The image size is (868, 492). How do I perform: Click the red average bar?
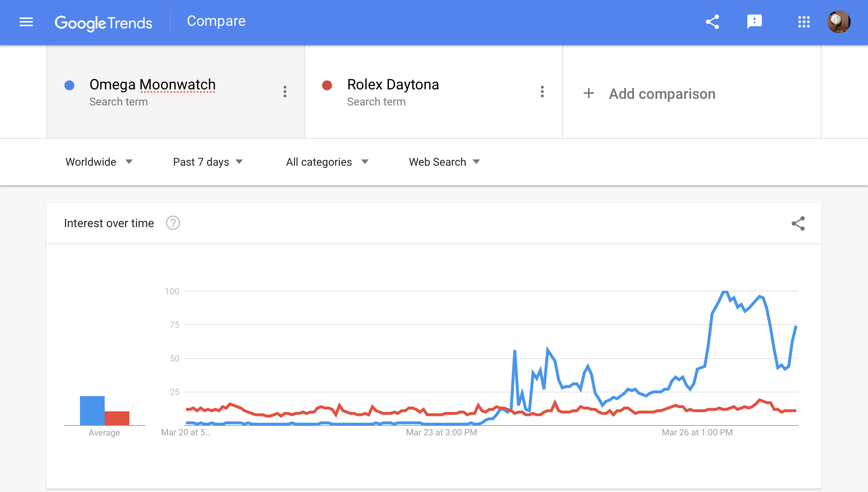pos(117,418)
